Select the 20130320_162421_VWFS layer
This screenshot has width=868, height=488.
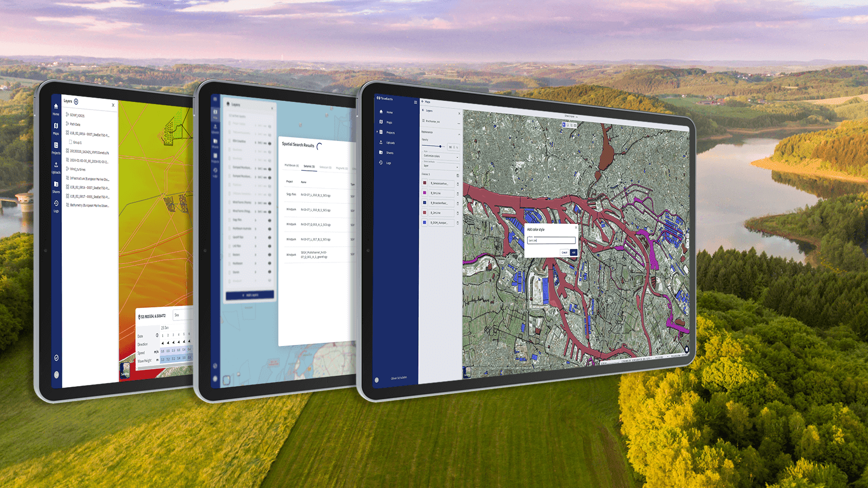click(88, 152)
